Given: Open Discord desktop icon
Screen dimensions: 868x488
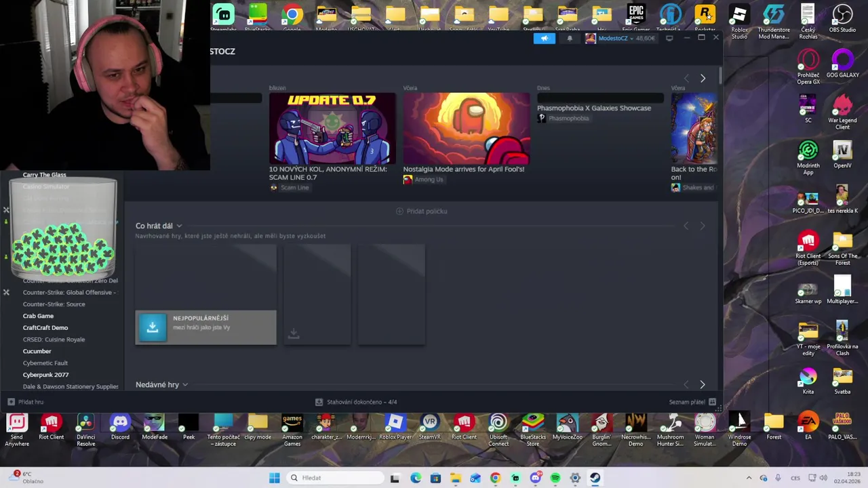Looking at the screenshot, I should (x=120, y=426).
